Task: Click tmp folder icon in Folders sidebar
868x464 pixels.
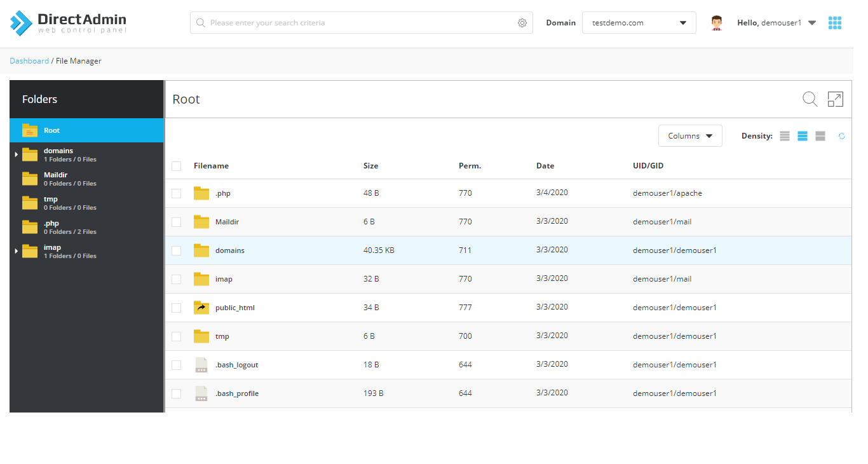Action: [x=30, y=203]
